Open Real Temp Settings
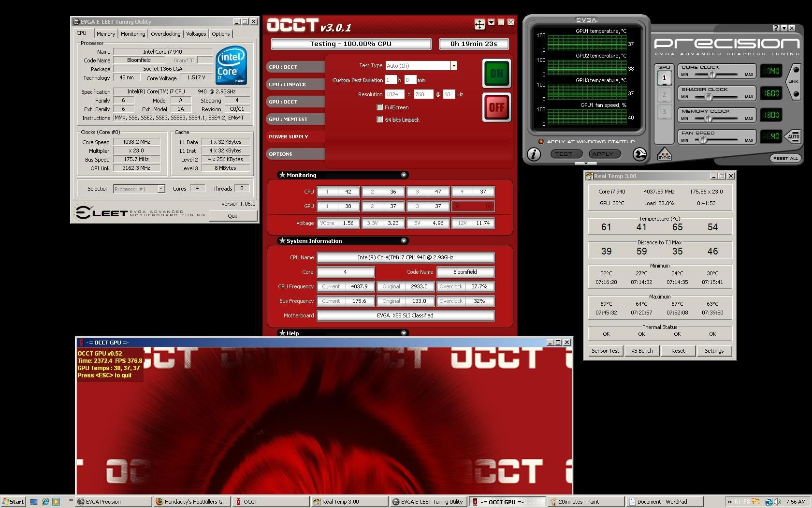The width and height of the screenshot is (812, 508). [x=714, y=351]
